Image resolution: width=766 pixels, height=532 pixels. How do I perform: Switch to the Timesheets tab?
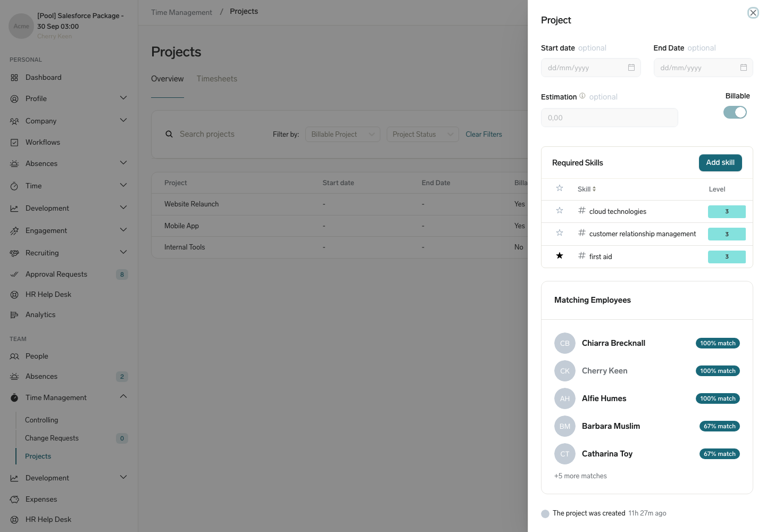click(217, 79)
